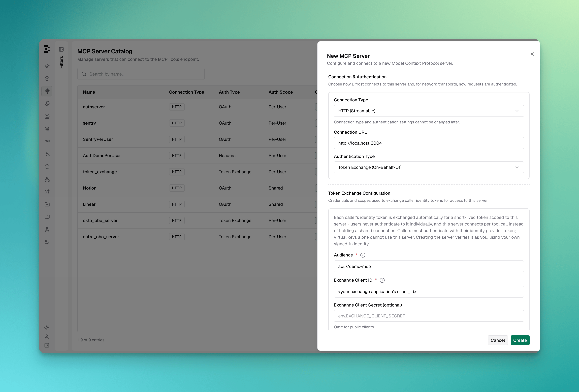Select the Linear row name

pyautogui.click(x=89, y=204)
